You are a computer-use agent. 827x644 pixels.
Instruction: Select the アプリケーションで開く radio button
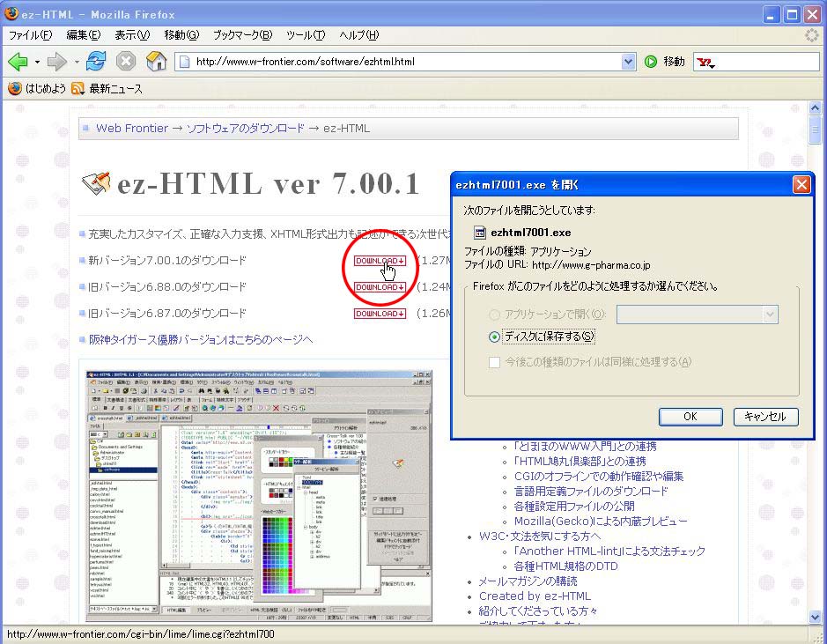[x=494, y=315]
